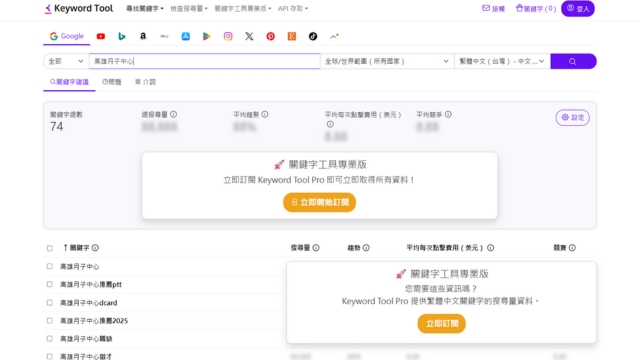This screenshot has height=360, width=640.
Task: Open the 繁體中文 (台灣) language dropdown
Action: point(502,61)
